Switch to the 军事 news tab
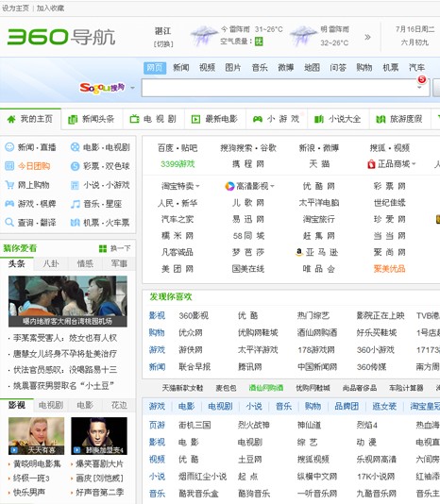This screenshot has width=440, height=504. coord(119,264)
